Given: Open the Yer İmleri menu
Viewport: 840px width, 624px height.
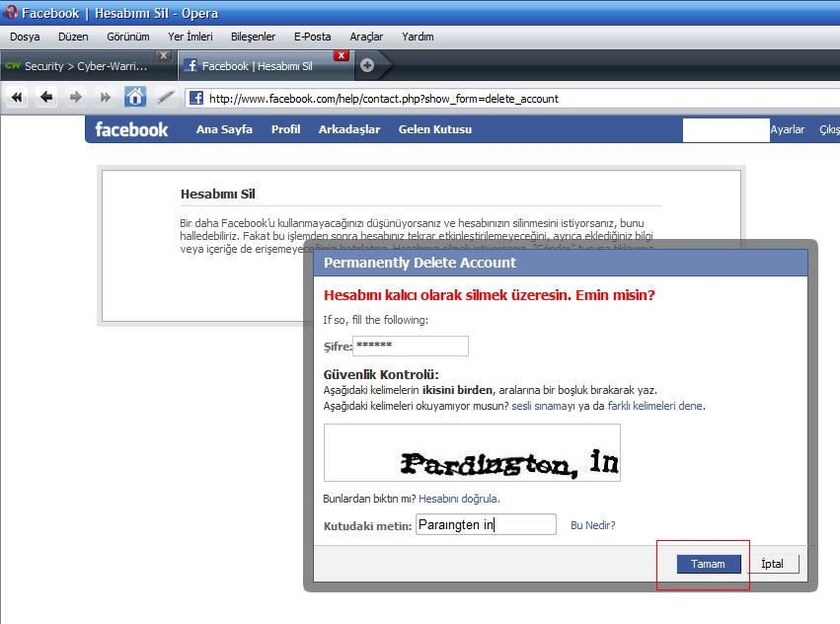Looking at the screenshot, I should [191, 37].
